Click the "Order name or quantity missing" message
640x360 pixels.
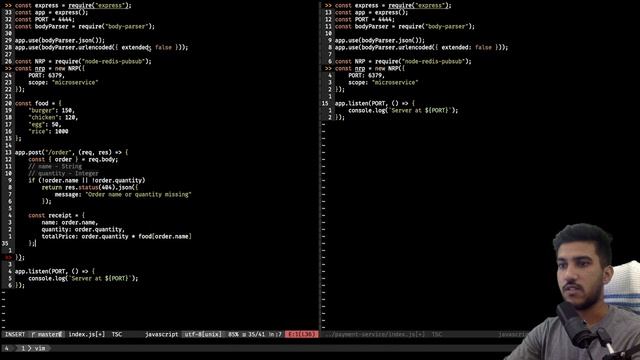click(139, 195)
